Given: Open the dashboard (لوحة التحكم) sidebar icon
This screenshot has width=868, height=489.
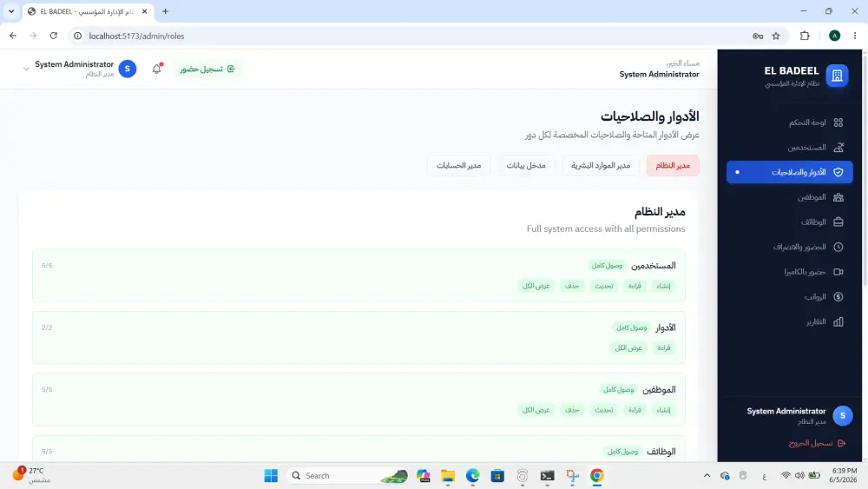Looking at the screenshot, I should coord(838,122).
